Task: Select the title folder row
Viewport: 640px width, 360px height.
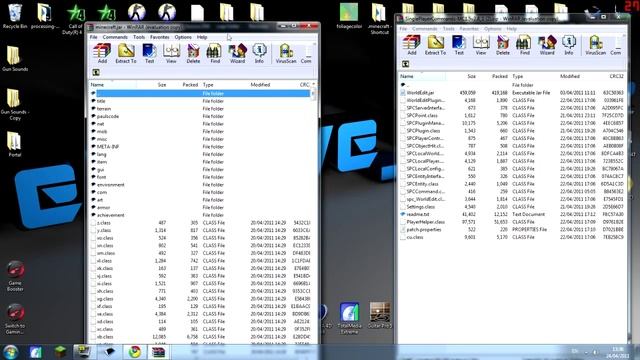Action: [200, 101]
